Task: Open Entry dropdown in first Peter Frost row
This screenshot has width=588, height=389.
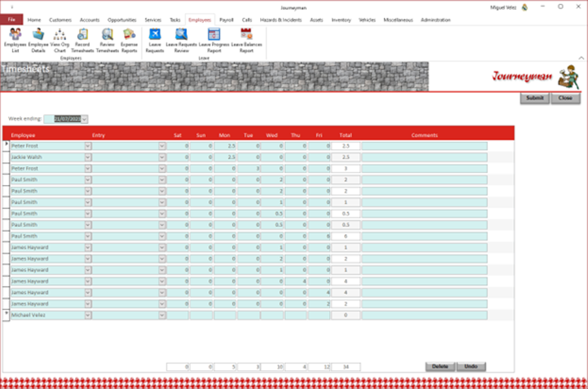Action: click(162, 146)
